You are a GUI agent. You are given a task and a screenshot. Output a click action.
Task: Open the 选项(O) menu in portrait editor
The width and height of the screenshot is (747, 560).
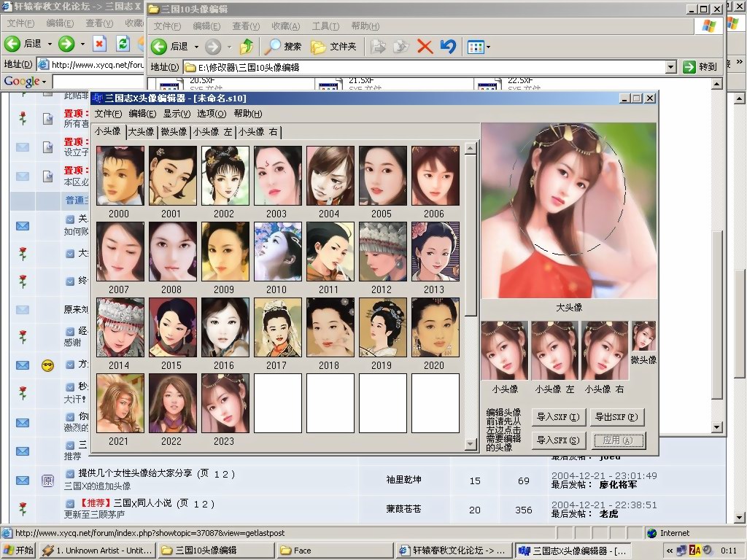[212, 114]
